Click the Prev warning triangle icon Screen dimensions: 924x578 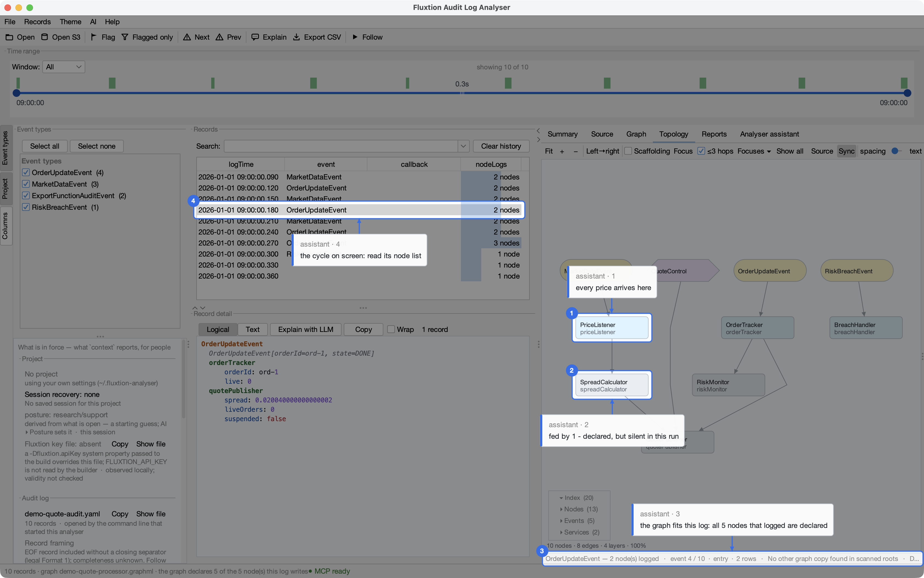tap(219, 37)
